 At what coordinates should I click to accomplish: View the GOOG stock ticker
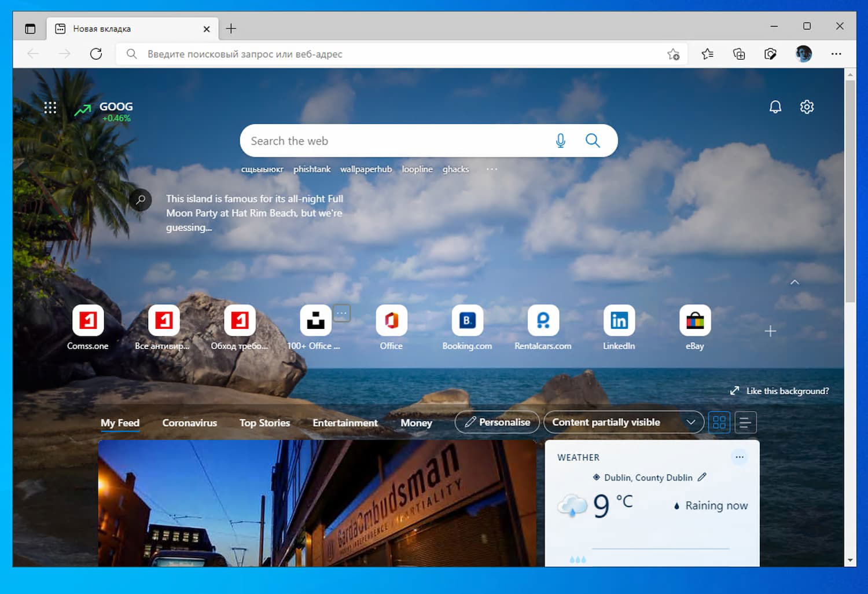(x=104, y=111)
